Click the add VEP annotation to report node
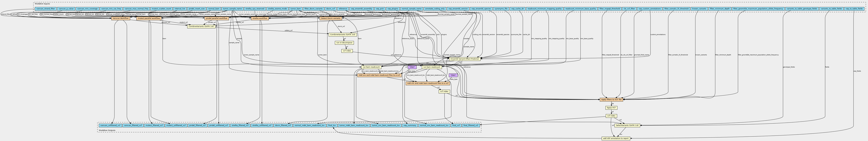Viewport: 868px width, 141px height. (x=616, y=138)
